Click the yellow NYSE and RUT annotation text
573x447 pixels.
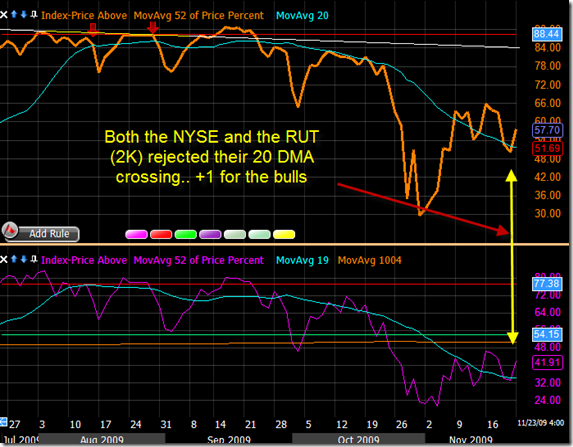(x=212, y=156)
